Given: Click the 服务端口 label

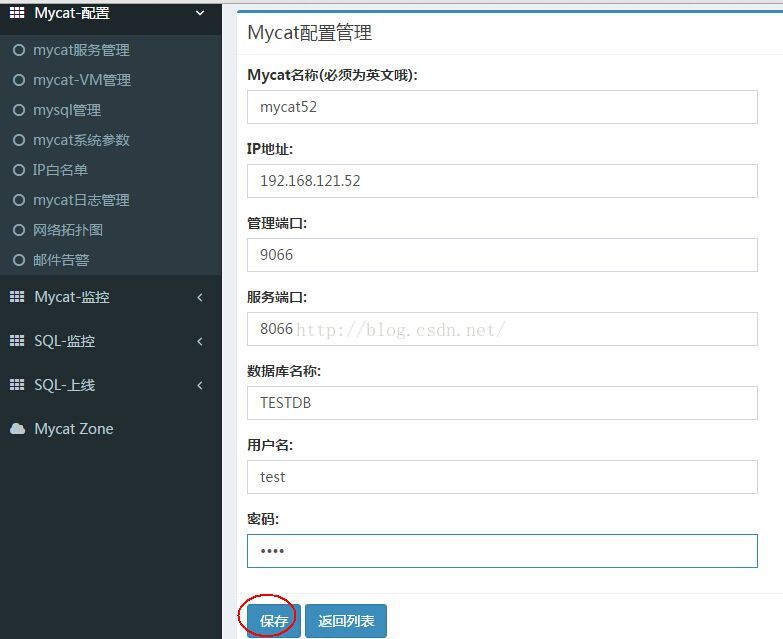Looking at the screenshot, I should pyautogui.click(x=277, y=297).
